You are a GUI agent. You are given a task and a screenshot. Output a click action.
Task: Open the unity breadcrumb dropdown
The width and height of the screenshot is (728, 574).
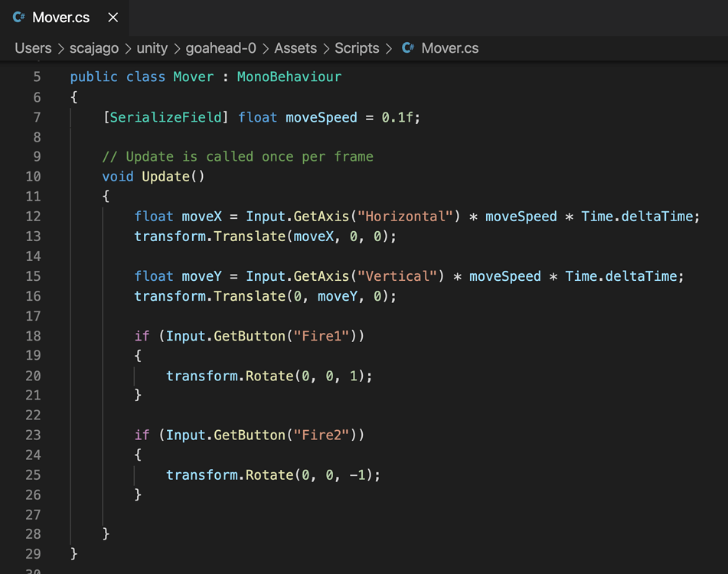point(152,47)
